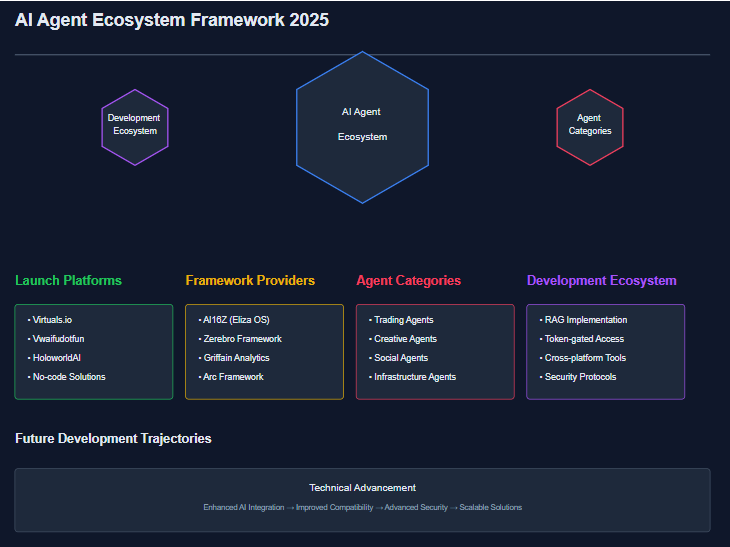Select the AI16Z (Eliza OS) item
Image resolution: width=730 pixels, height=547 pixels.
coord(234,320)
